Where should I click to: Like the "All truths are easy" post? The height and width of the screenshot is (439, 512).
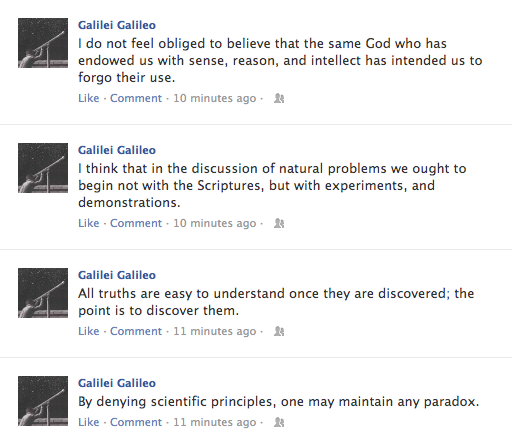point(89,331)
